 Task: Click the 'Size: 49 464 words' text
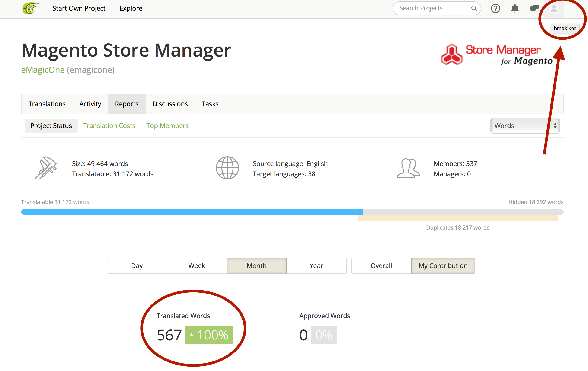click(x=100, y=163)
